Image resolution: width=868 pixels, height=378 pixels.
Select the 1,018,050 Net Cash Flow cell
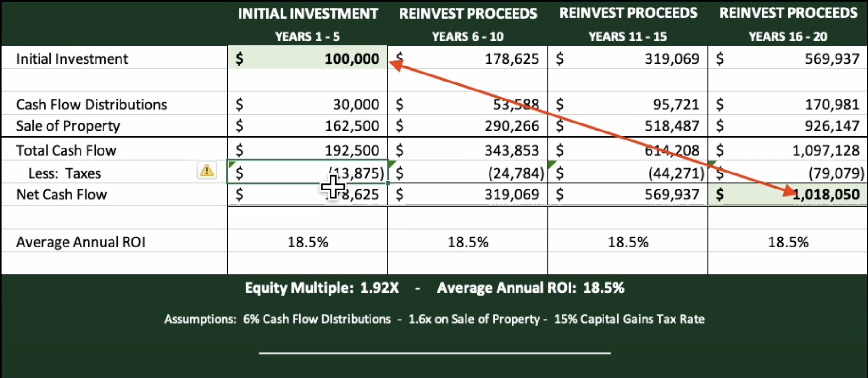(x=788, y=194)
